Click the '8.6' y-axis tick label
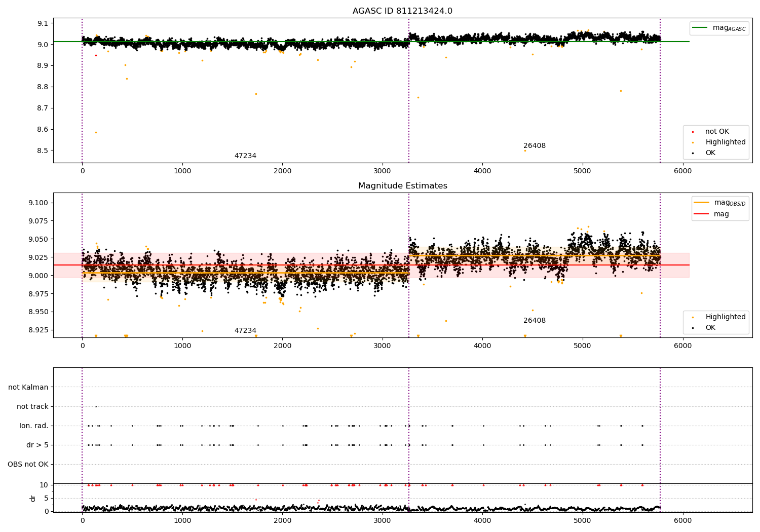Viewport: 760px width, 532px height. (x=43, y=130)
